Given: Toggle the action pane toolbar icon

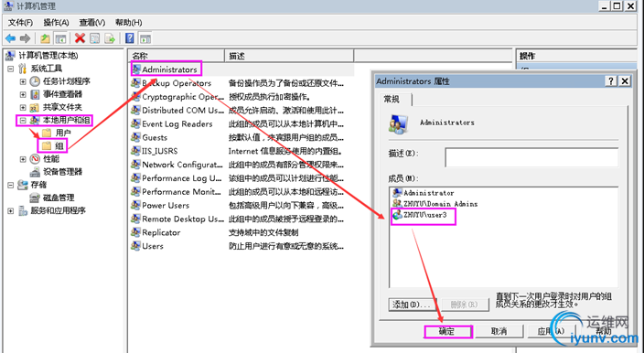Looking at the screenshot, I should pos(145,38).
